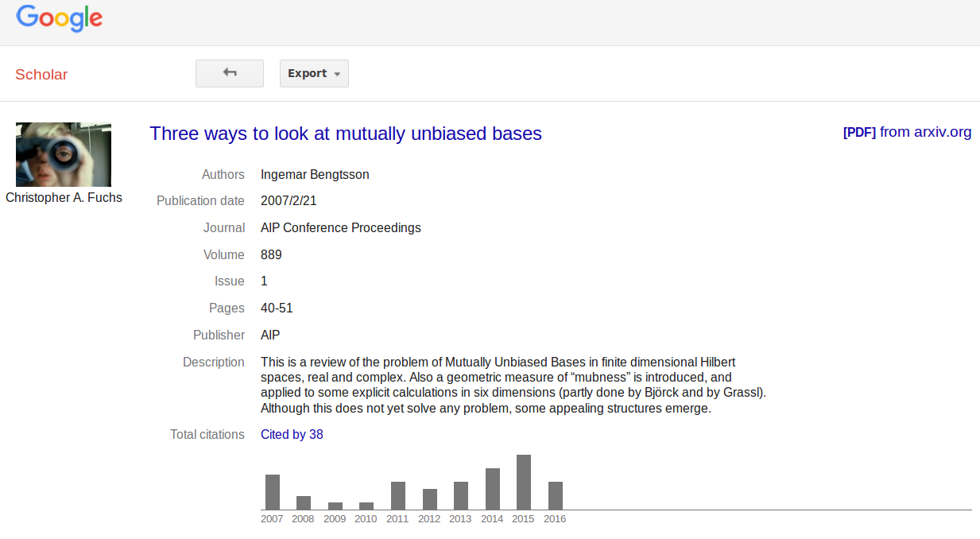Image resolution: width=980 pixels, height=539 pixels.
Task: Select the 2014 citation bar
Action: [493, 489]
